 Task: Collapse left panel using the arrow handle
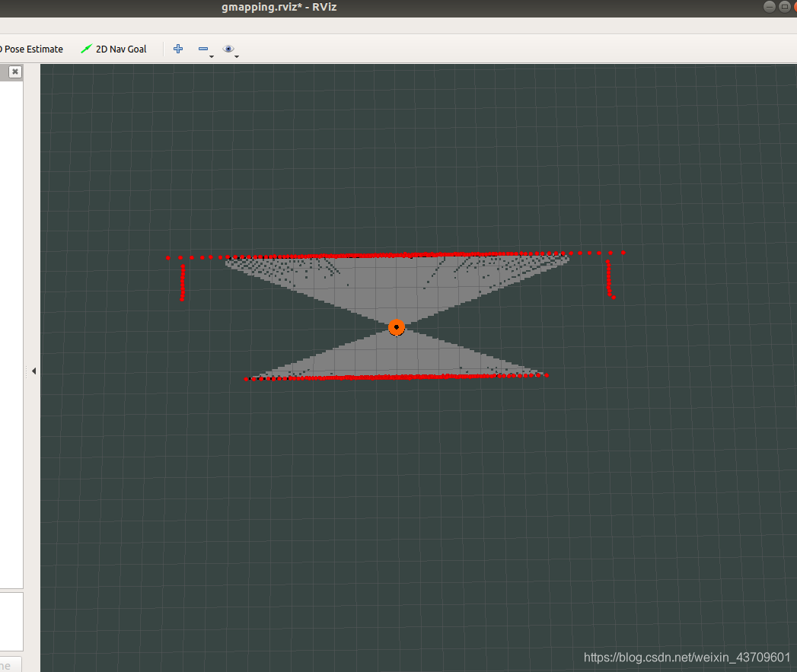[33, 371]
